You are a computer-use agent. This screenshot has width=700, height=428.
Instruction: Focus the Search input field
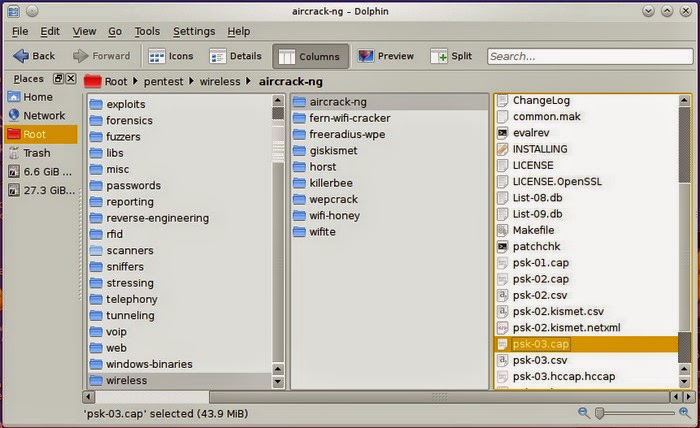[x=590, y=56]
